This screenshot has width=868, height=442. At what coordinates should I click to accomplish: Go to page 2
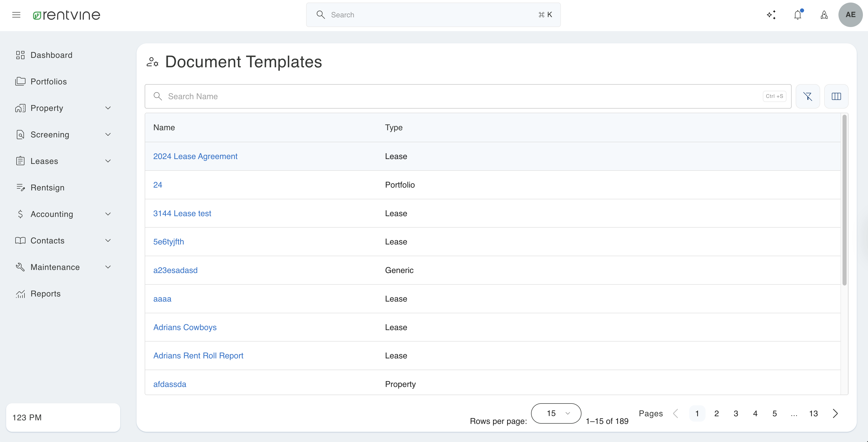(716, 414)
